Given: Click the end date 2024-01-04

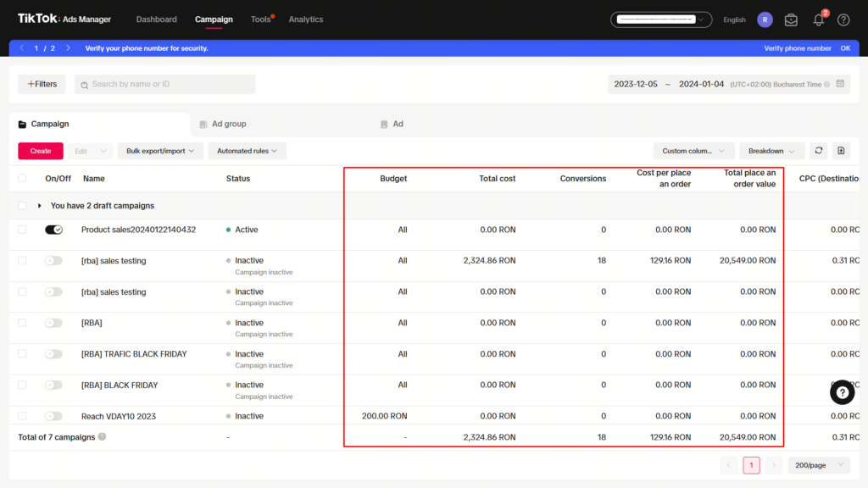Looking at the screenshot, I should pos(701,84).
